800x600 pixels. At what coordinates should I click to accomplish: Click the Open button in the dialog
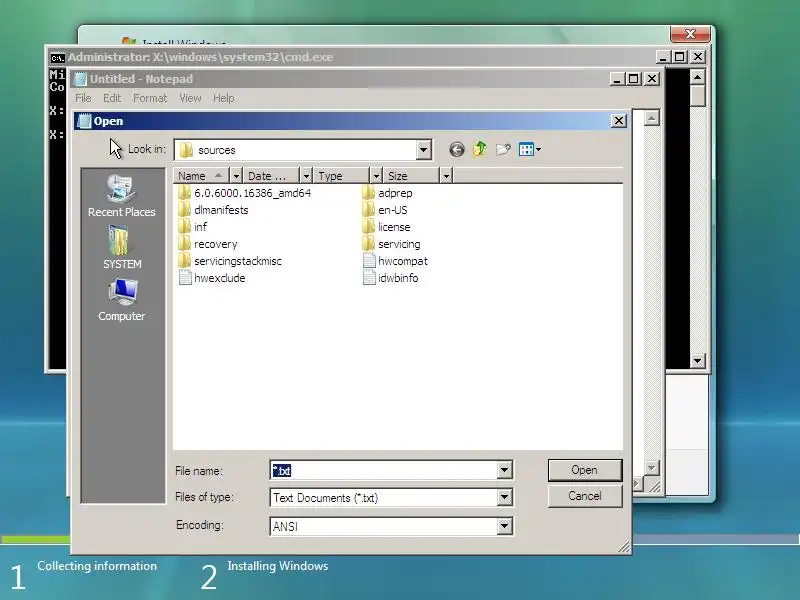point(585,470)
